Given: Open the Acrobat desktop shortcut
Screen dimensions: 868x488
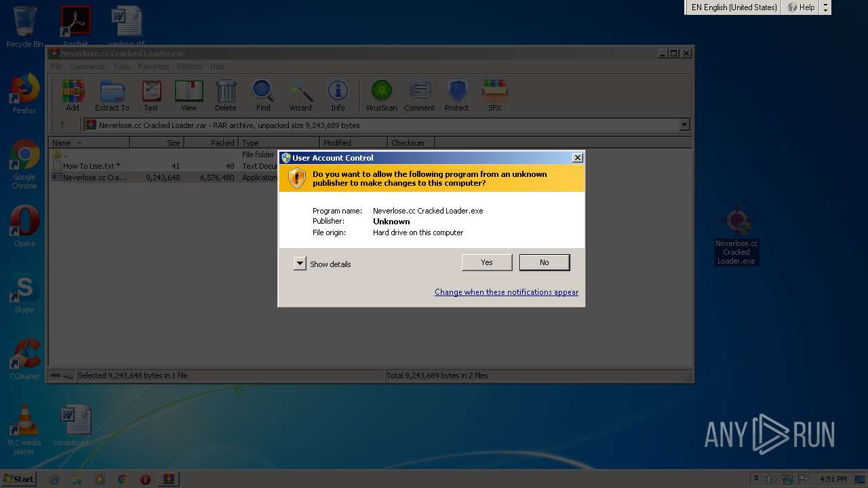Looking at the screenshot, I should point(75,26).
